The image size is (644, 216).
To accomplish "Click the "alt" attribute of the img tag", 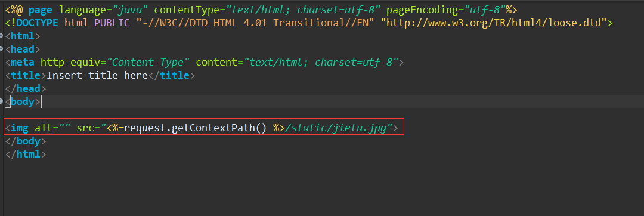I will pos(44,128).
